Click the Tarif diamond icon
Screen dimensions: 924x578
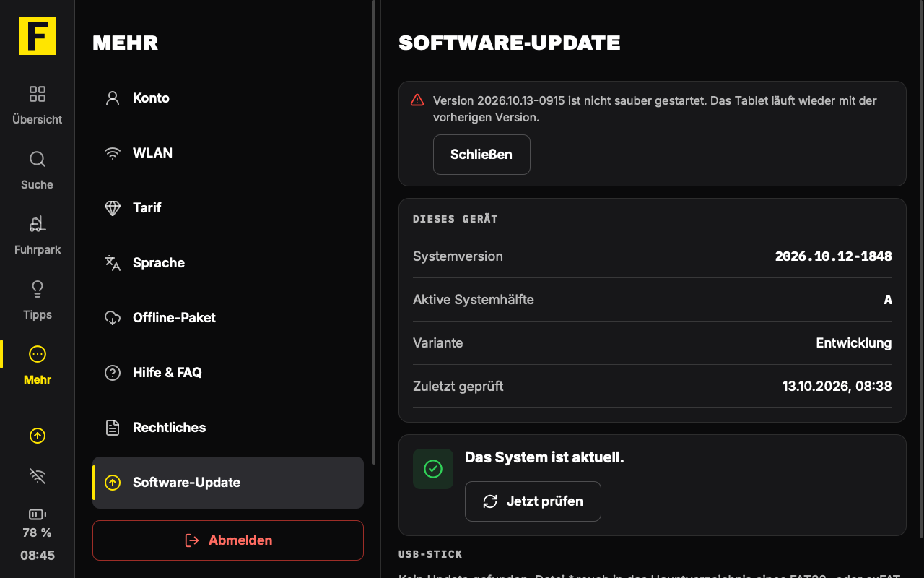click(113, 208)
